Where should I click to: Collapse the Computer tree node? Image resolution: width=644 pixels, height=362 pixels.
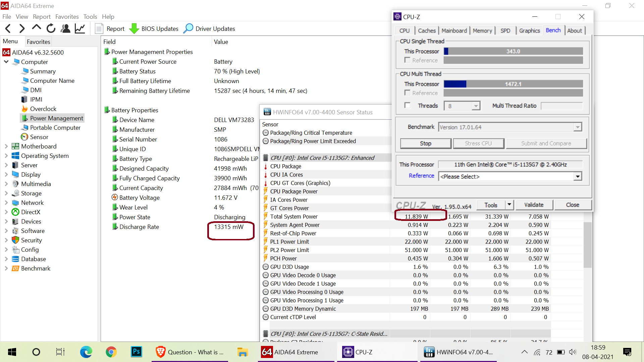tap(6, 62)
